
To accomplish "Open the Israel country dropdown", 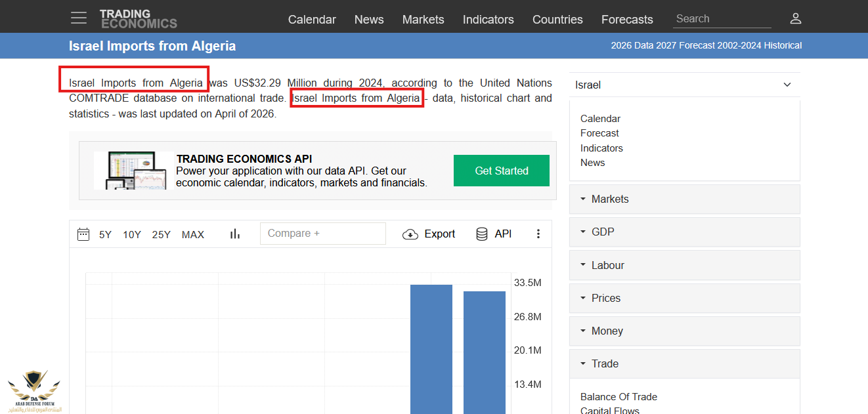I will point(684,85).
